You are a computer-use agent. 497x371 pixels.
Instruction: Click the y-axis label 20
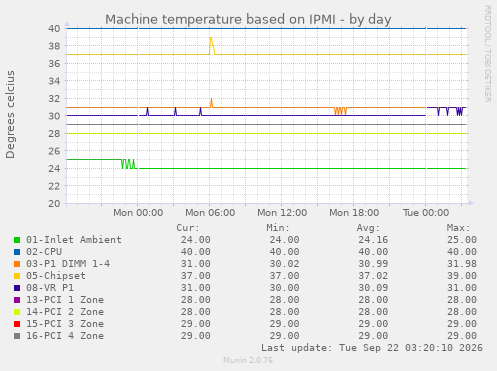[54, 203]
